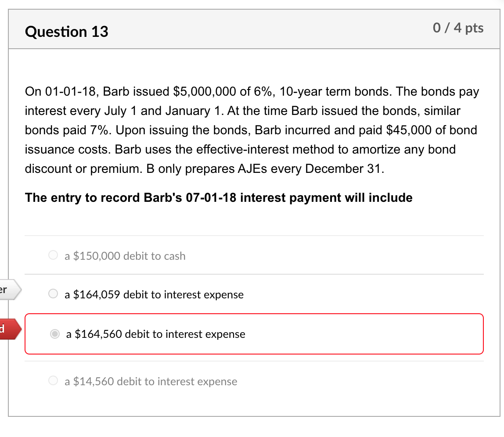Click the unselected radio circle beside the last answer
Screen dimensions: 504x437
[x=53, y=381]
